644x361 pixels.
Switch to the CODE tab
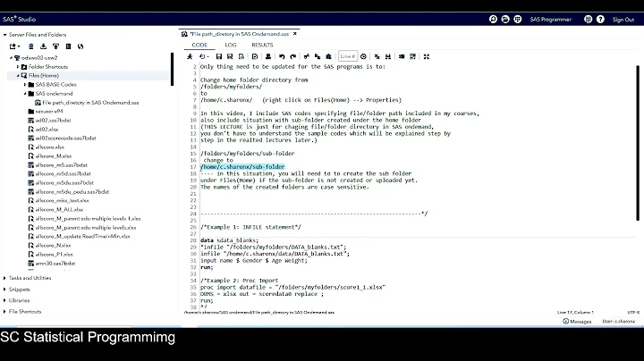(199, 45)
